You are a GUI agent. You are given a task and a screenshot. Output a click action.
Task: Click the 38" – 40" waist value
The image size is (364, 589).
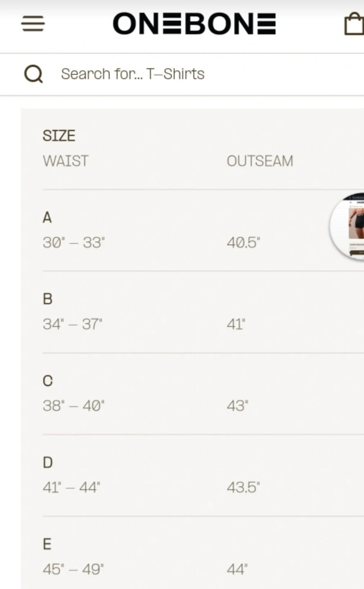[x=74, y=406]
